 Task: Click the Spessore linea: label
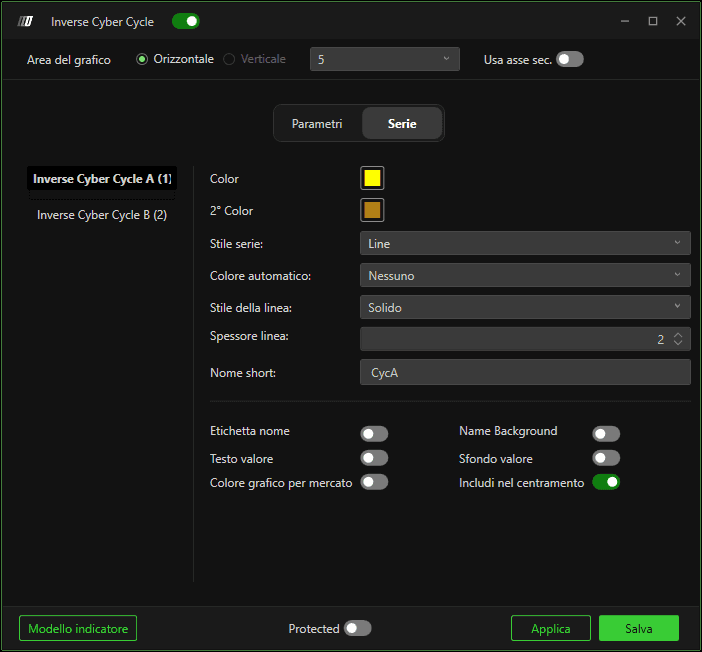249,336
